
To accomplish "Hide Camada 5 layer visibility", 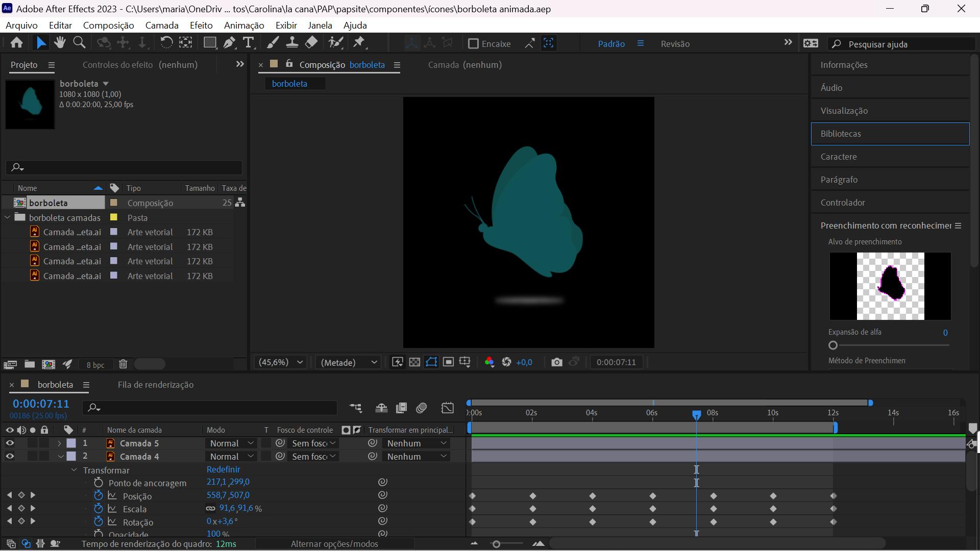I will [x=10, y=443].
